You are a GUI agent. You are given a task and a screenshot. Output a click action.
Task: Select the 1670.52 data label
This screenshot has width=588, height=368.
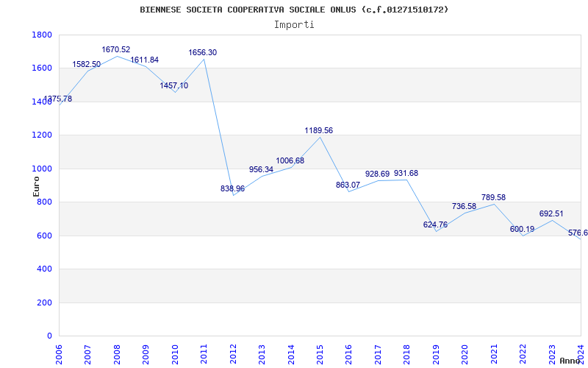coord(116,49)
